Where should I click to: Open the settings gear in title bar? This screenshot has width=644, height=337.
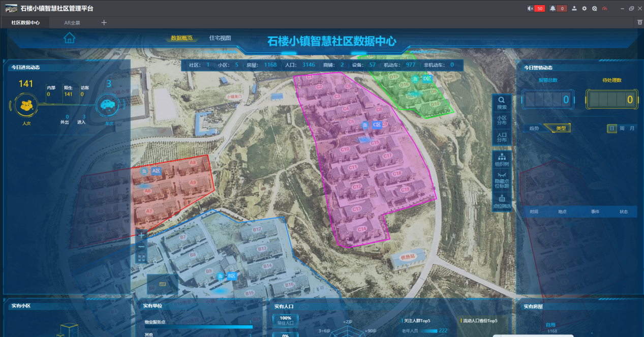[584, 9]
